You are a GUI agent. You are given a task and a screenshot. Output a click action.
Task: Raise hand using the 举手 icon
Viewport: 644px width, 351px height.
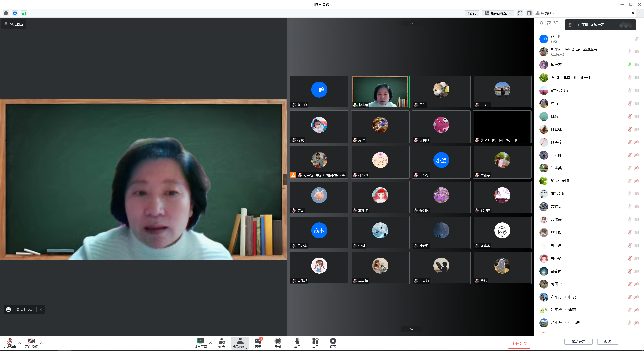click(x=297, y=341)
